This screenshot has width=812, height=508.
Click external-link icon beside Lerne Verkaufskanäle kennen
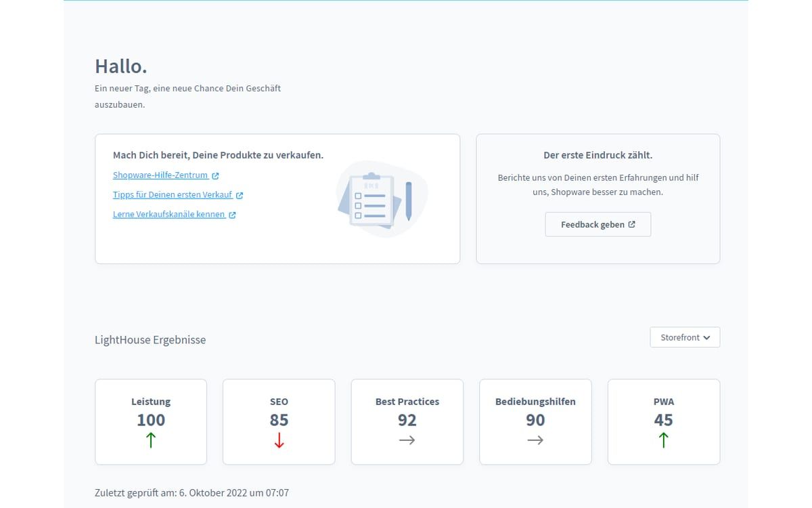(232, 215)
